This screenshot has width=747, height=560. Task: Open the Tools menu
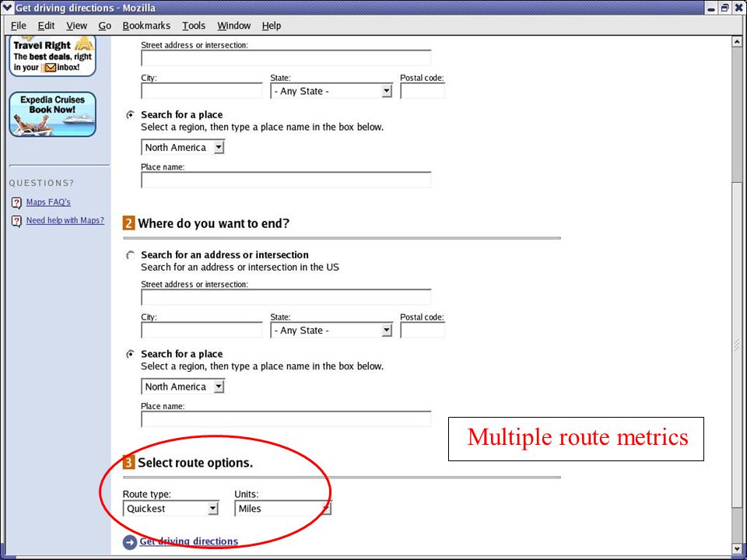[194, 26]
